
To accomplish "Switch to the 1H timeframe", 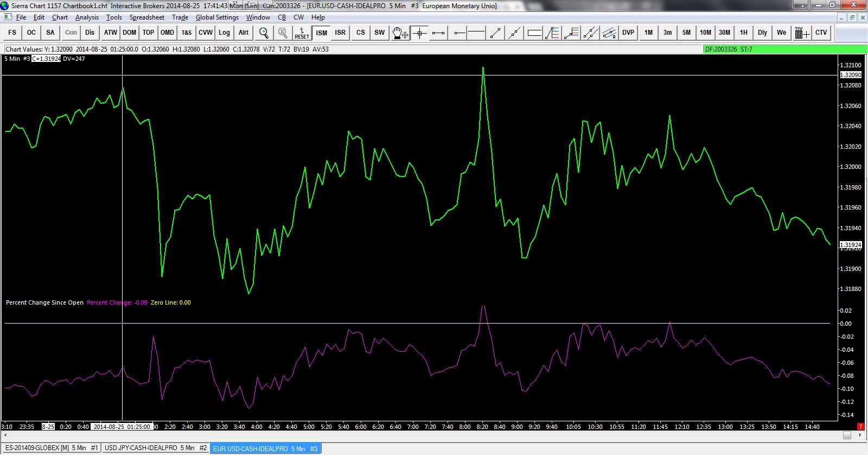I will [744, 33].
